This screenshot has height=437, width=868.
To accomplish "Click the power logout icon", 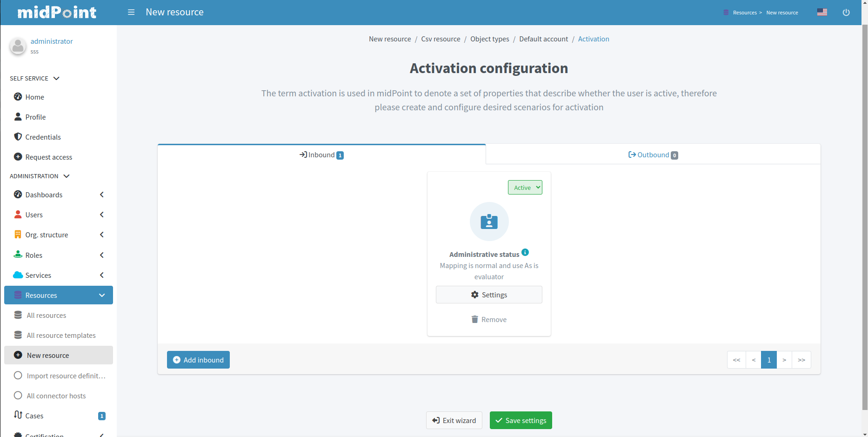I will 846,13.
